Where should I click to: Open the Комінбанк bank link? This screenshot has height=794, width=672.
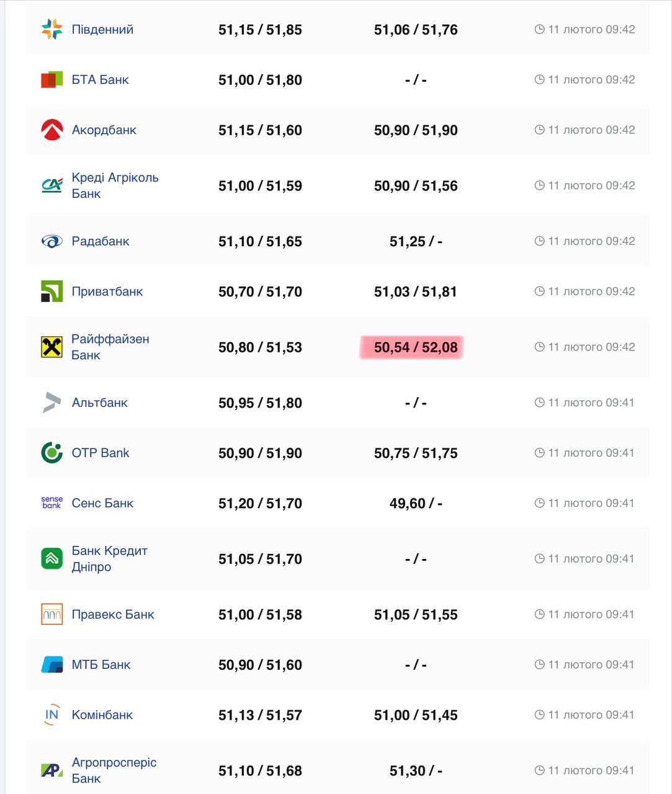click(102, 715)
